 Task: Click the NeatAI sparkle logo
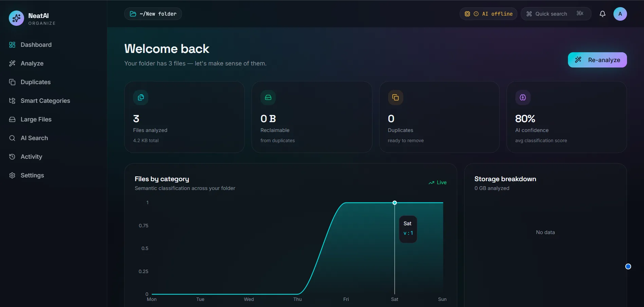click(16, 18)
